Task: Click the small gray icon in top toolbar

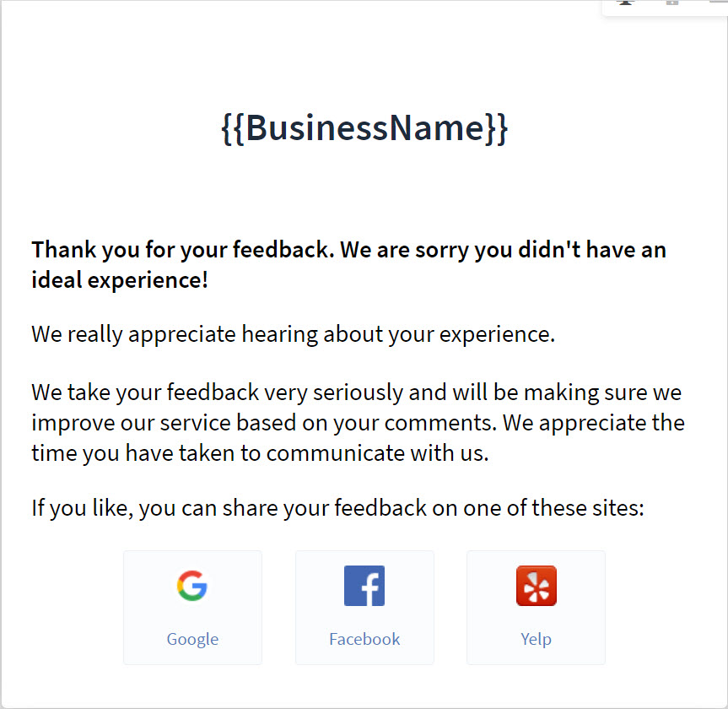Action: (671, 3)
